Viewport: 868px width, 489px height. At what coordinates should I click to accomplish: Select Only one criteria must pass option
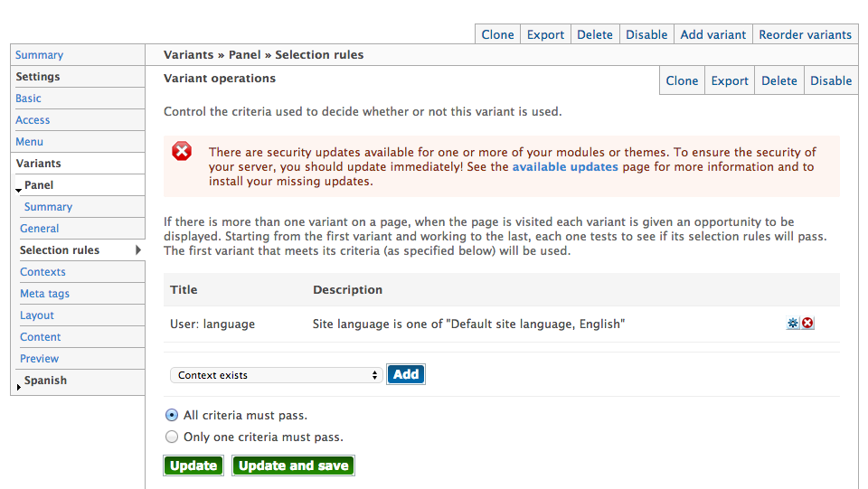coord(172,437)
